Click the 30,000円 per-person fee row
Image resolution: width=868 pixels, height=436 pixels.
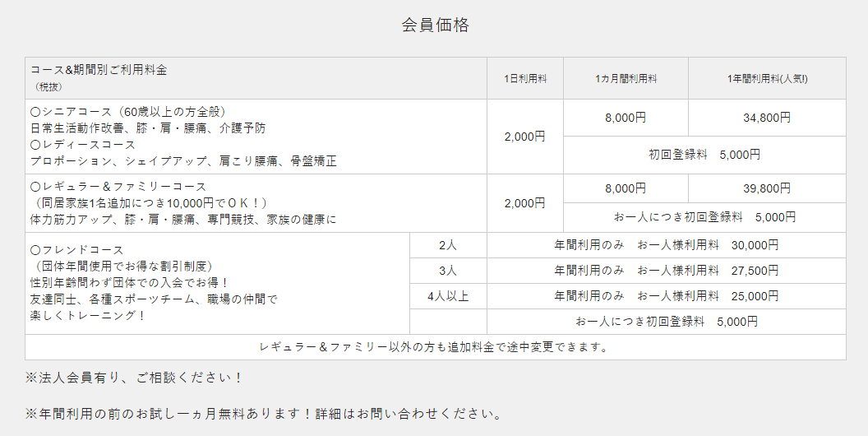point(667,245)
